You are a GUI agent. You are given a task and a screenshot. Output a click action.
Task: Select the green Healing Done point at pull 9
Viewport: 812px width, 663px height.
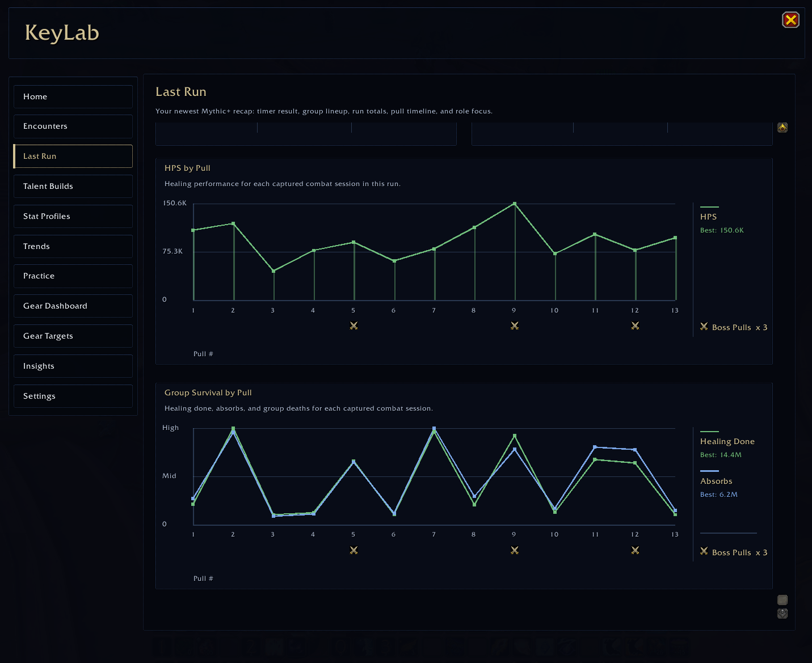pos(515,436)
